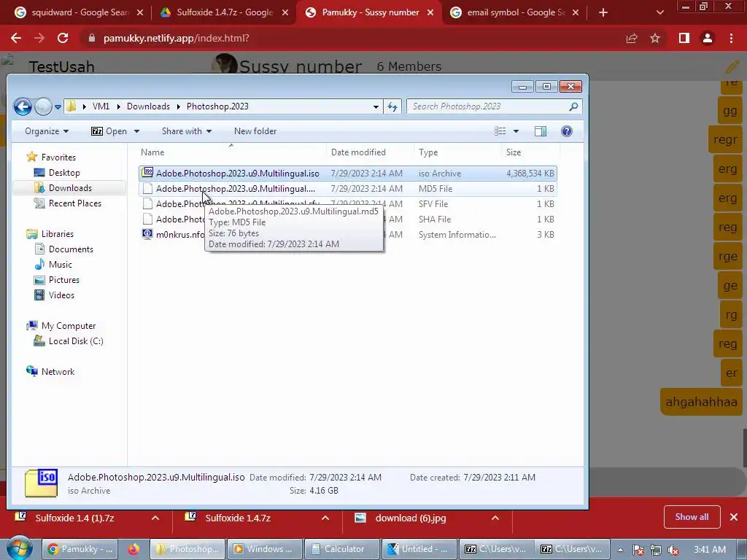Reload the pamukky.netlify.app page
The height and width of the screenshot is (560, 747).
pos(63,38)
